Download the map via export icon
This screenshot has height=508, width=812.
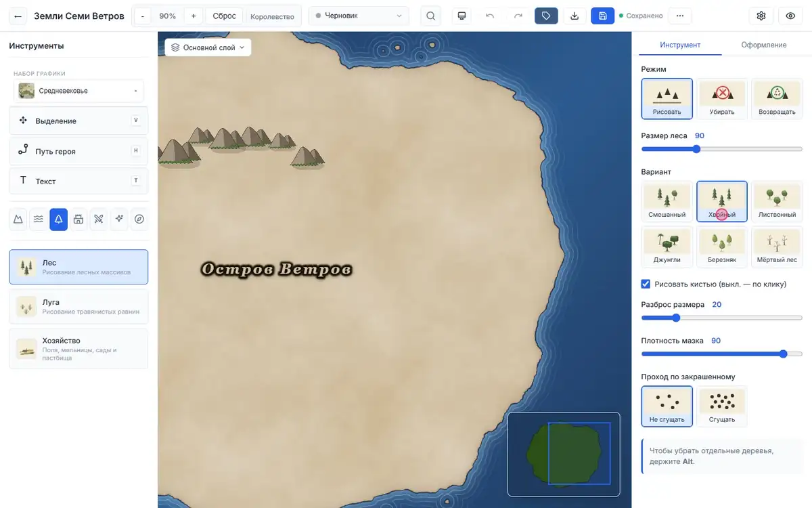click(x=574, y=16)
